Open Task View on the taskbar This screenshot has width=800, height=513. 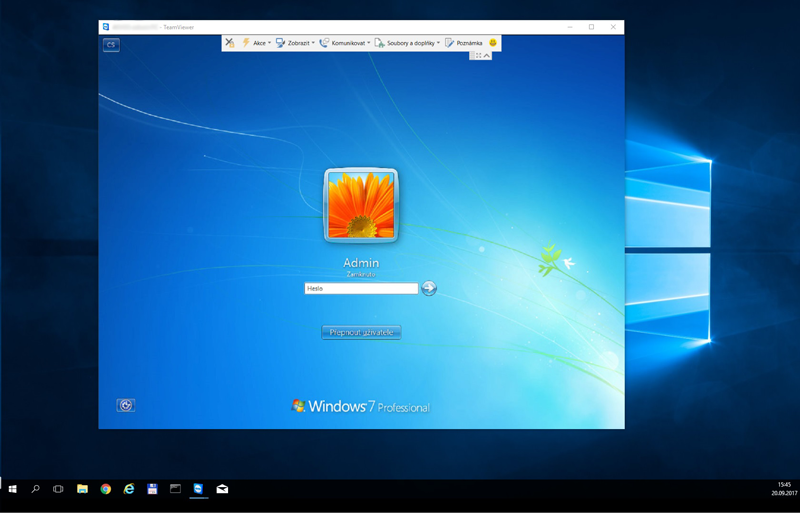58,489
